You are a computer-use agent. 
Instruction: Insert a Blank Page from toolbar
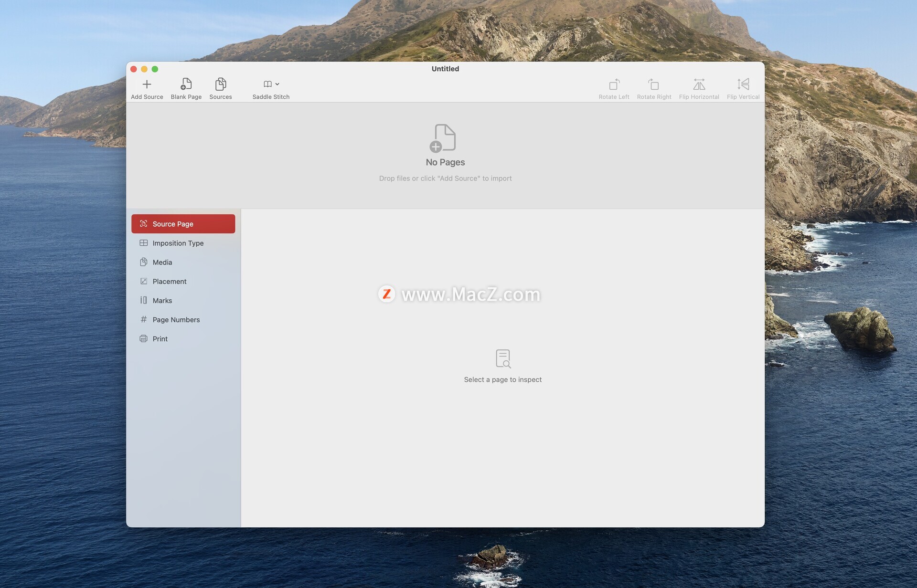coord(186,84)
